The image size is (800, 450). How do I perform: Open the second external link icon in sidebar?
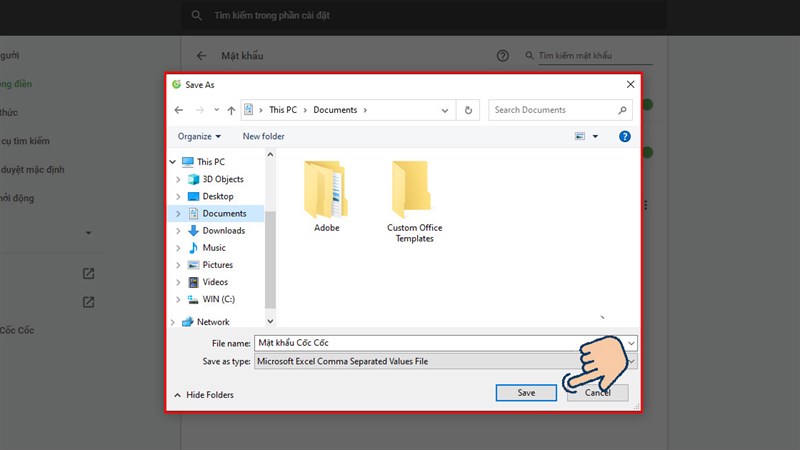click(88, 302)
